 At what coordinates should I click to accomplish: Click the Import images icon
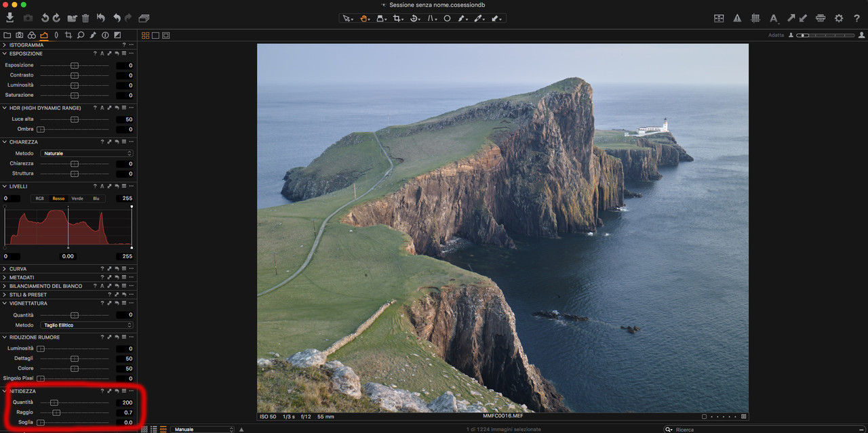point(9,18)
